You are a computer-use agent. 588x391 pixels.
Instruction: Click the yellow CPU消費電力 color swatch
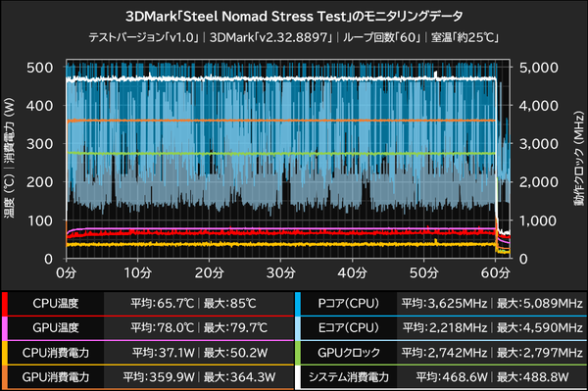(x=5, y=353)
